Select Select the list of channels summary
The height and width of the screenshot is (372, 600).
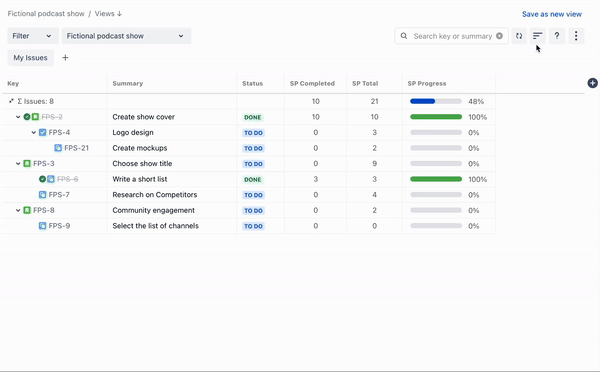pyautogui.click(x=155, y=226)
